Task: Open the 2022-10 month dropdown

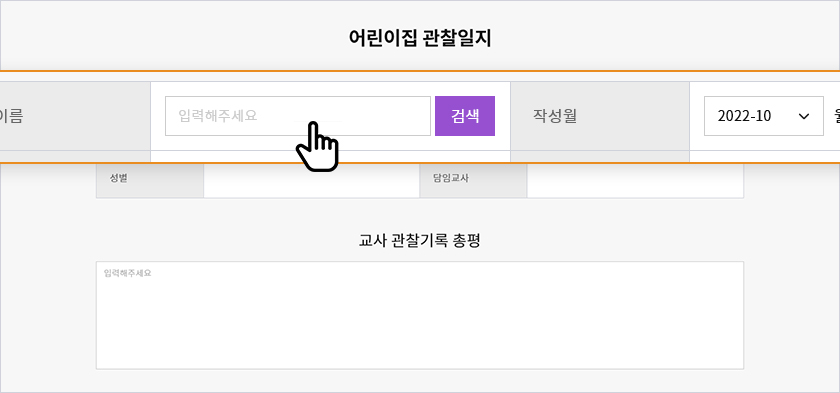Action: click(763, 116)
